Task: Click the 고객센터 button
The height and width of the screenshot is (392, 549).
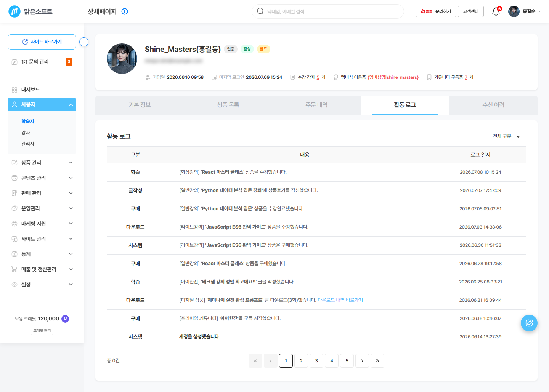Action: [471, 11]
